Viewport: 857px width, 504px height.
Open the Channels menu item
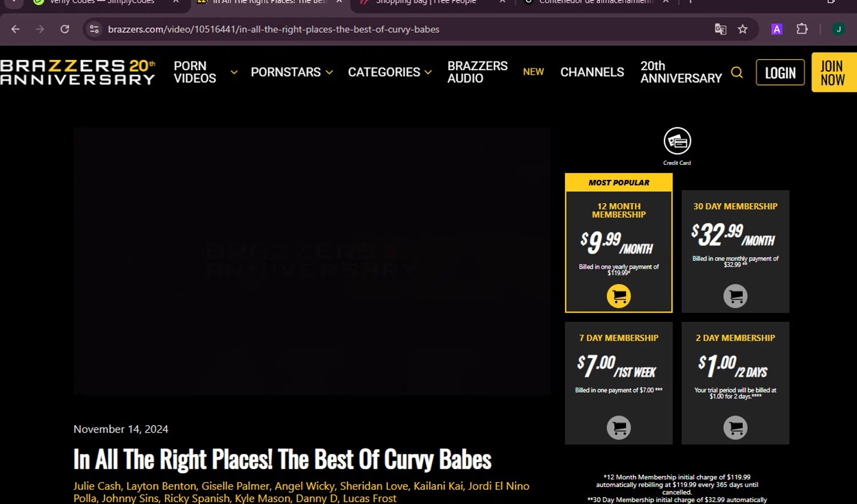pyautogui.click(x=592, y=72)
